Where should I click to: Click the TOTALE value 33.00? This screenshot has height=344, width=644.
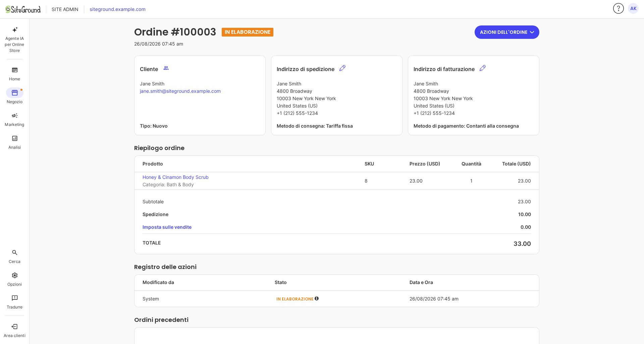click(x=522, y=244)
